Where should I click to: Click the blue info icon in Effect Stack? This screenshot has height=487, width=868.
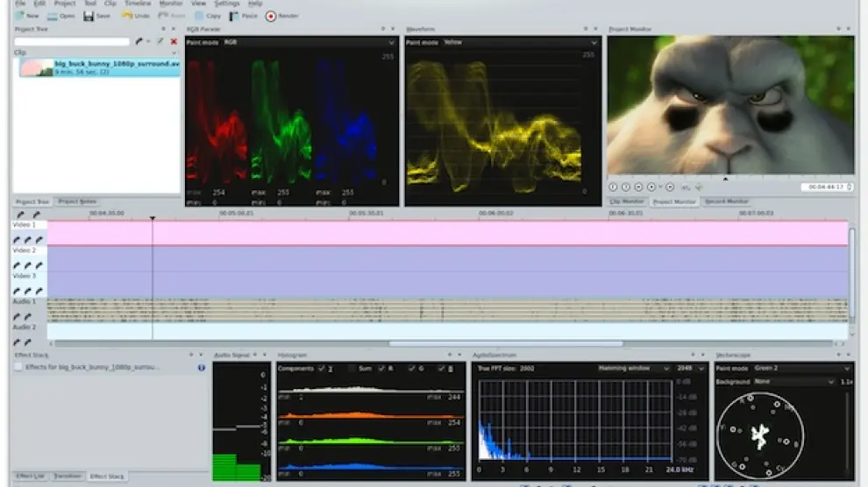coord(202,368)
